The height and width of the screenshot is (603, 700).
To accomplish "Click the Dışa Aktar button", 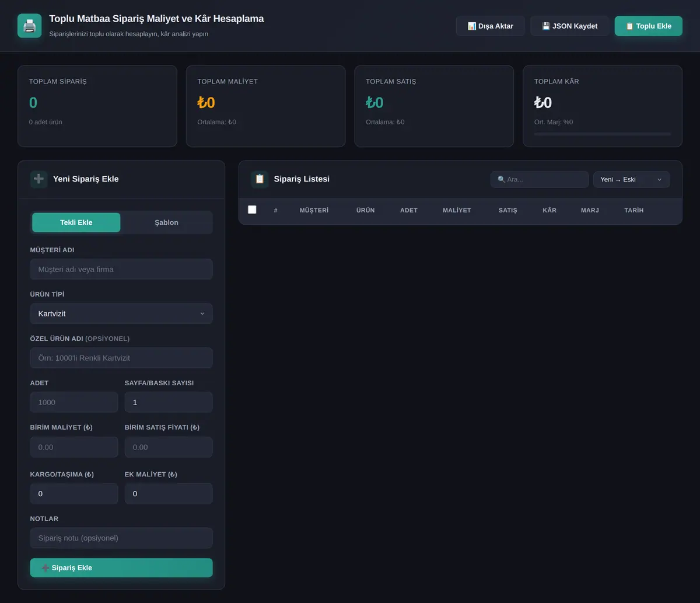I will 491,26.
